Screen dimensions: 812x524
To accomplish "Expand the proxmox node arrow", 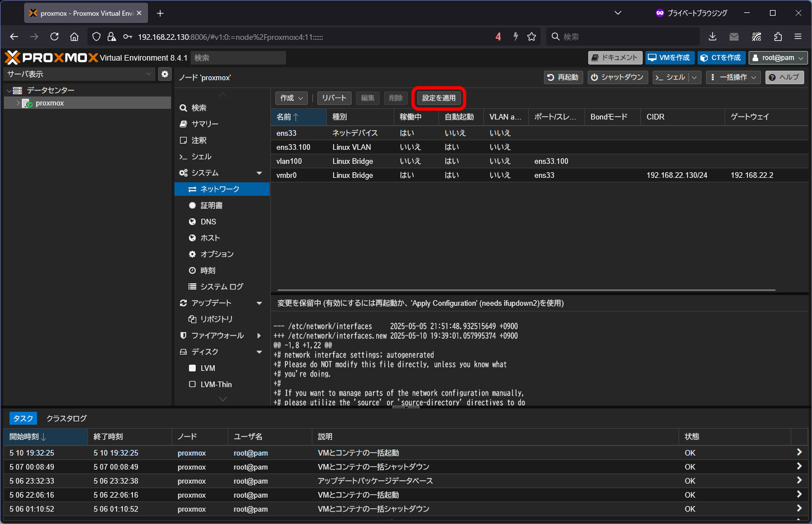I will click(x=18, y=103).
